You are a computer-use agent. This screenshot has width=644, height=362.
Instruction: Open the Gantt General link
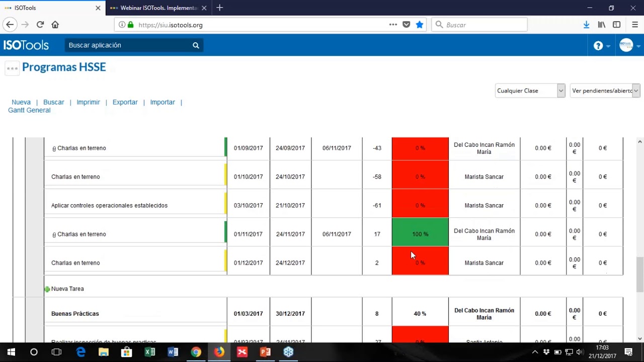click(29, 110)
